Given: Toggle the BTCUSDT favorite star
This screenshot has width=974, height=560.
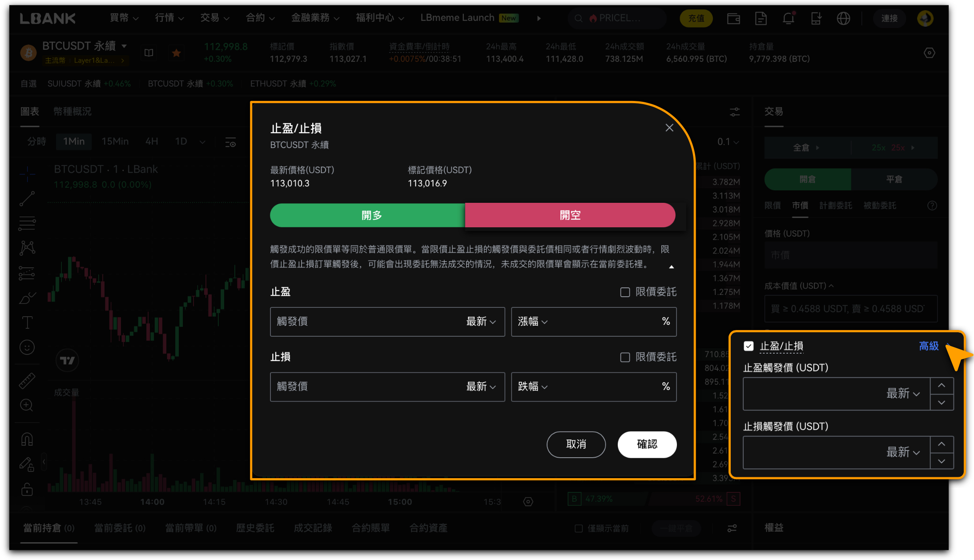Looking at the screenshot, I should [176, 53].
